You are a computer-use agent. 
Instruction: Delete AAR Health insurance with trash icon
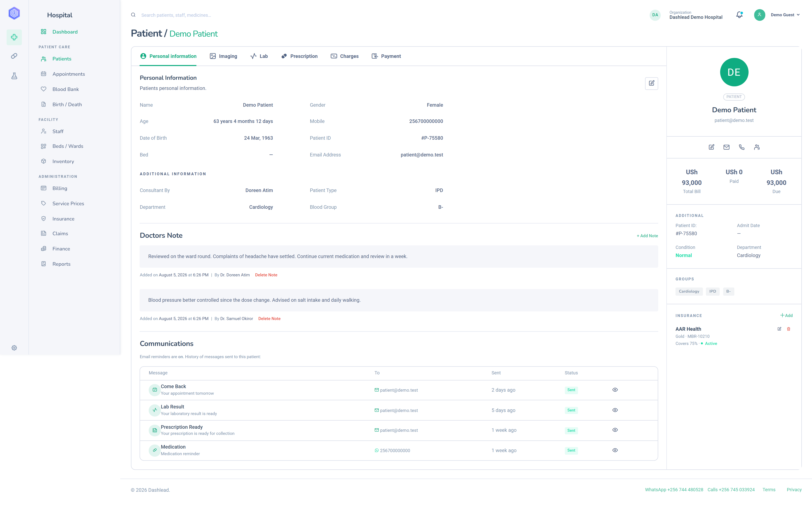pyautogui.click(x=788, y=329)
